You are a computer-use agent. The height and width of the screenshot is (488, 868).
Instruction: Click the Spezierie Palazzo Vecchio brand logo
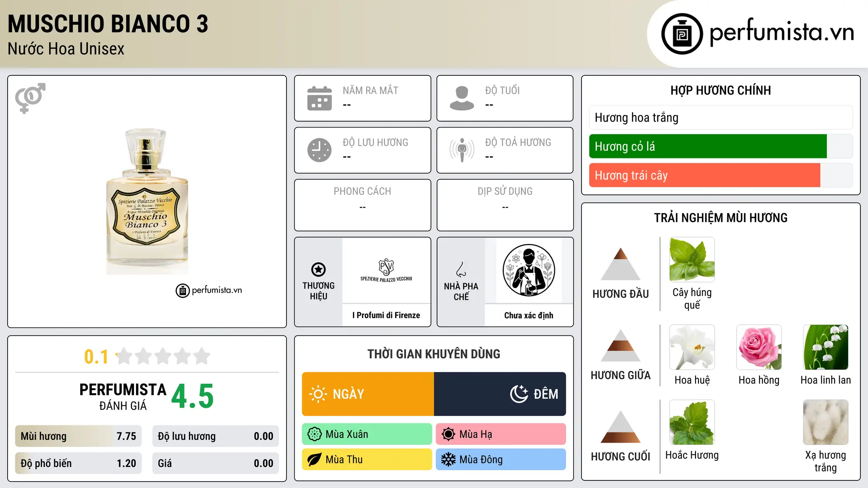(x=386, y=271)
